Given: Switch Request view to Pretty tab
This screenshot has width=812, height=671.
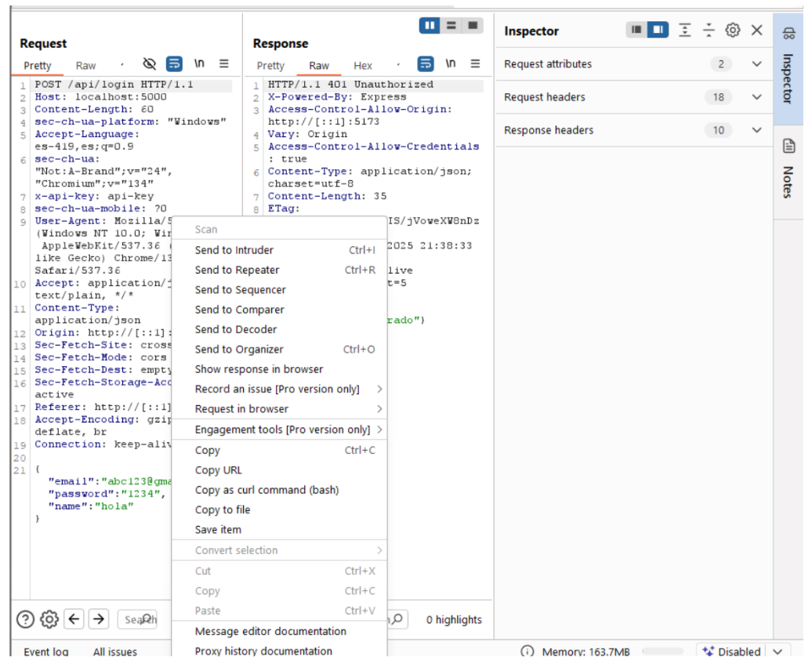Looking at the screenshot, I should [x=38, y=66].
